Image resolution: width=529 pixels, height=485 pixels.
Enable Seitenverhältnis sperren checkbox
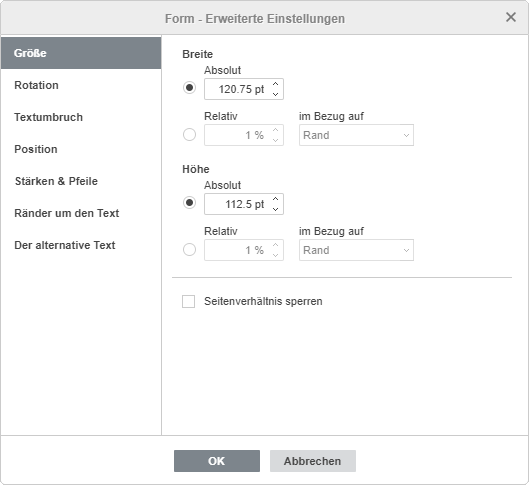[x=188, y=301]
